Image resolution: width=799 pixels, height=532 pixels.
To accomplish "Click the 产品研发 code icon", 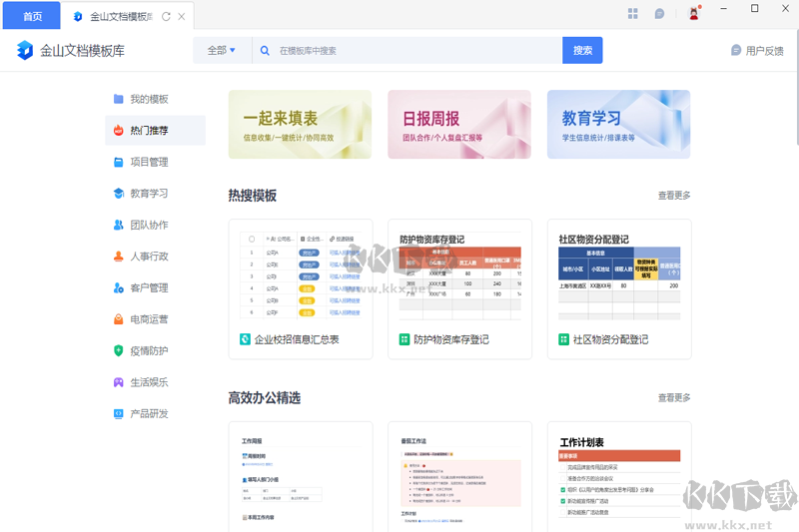I will click(x=118, y=413).
